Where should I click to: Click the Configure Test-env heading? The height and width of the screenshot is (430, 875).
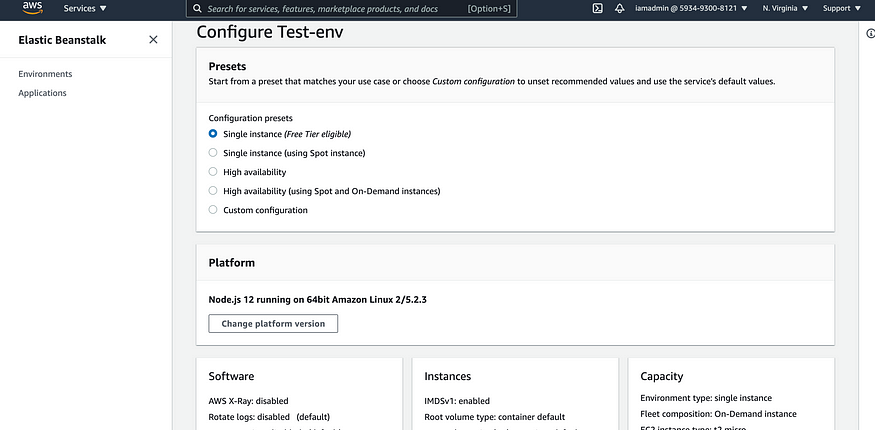pyautogui.click(x=270, y=32)
